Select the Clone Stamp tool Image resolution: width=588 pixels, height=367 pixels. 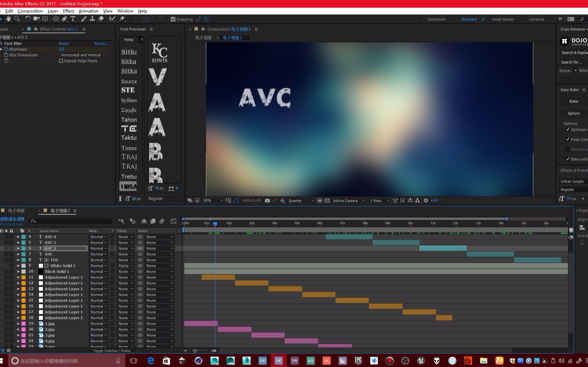pos(92,19)
